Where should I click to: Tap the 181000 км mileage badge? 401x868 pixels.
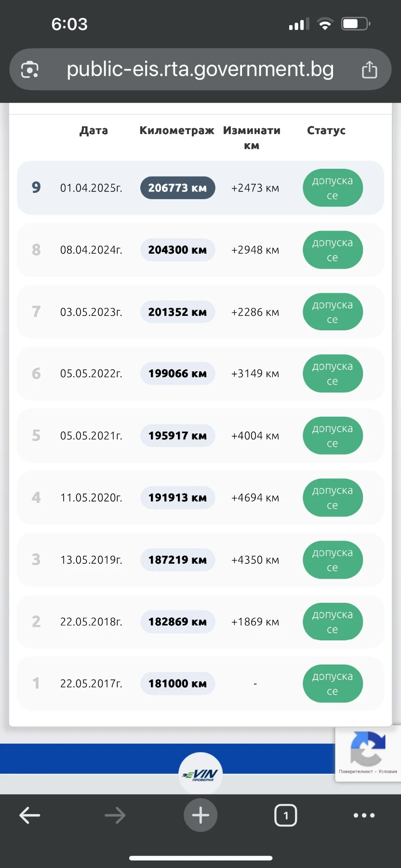point(177,684)
